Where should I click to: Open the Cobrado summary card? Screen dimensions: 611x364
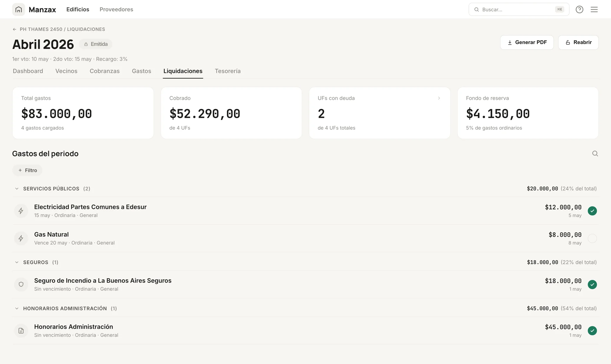point(231,113)
